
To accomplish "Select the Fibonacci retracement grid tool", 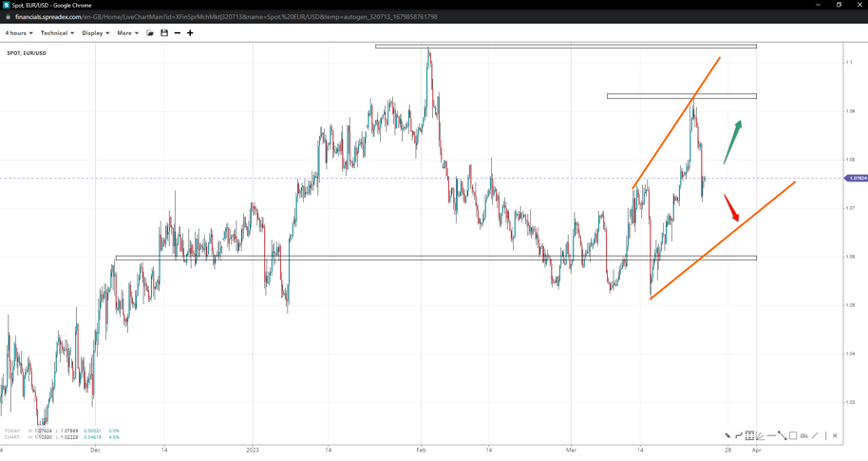I will (749, 435).
